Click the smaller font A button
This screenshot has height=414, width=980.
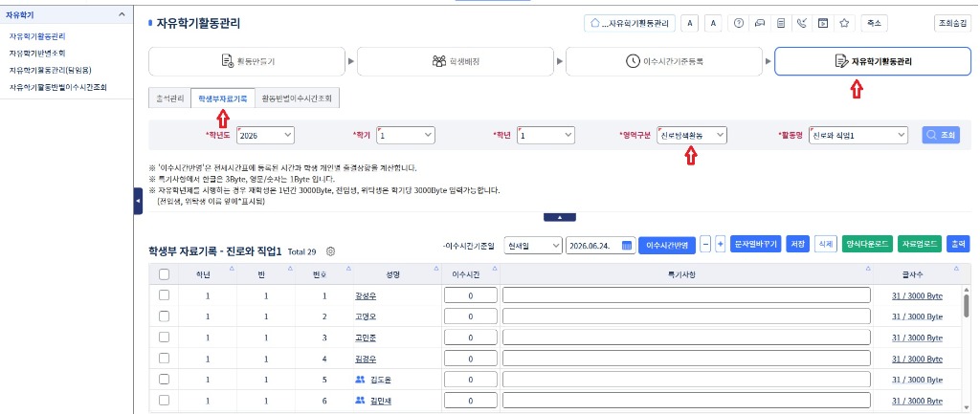pos(689,23)
